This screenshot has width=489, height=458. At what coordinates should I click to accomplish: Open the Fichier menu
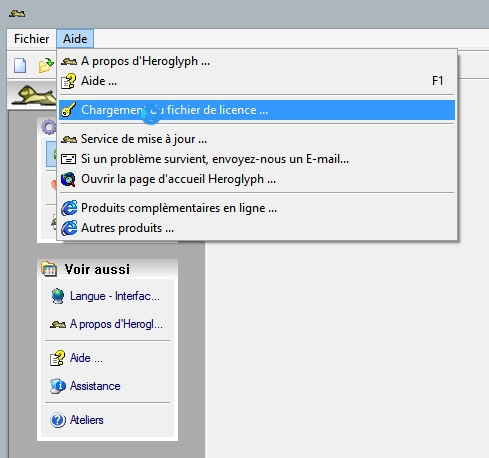(32, 39)
